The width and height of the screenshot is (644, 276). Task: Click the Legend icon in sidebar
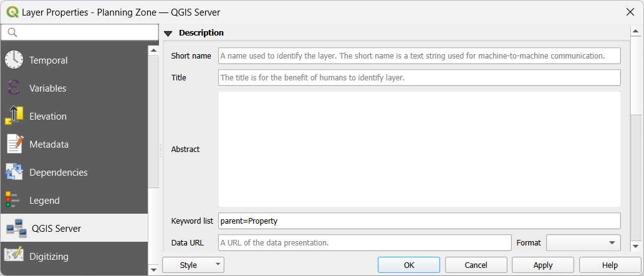coord(12,200)
